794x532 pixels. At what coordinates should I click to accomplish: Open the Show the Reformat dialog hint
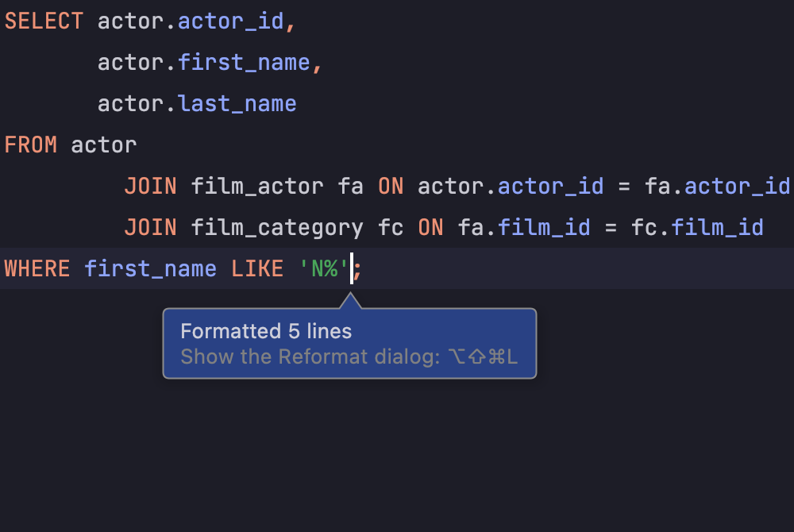(349, 357)
